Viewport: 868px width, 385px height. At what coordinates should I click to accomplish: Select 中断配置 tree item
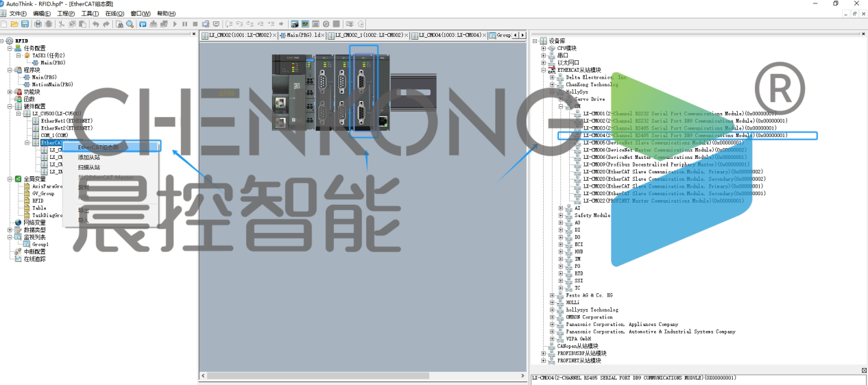coord(34,251)
